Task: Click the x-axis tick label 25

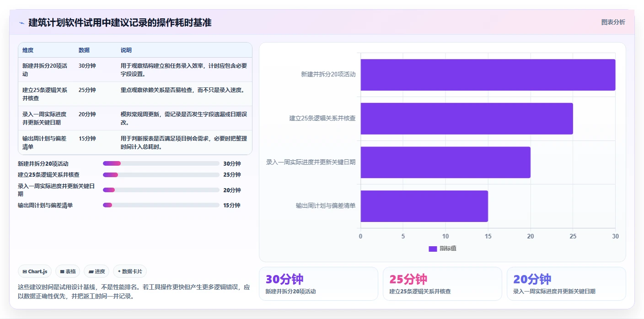Action: (x=573, y=237)
